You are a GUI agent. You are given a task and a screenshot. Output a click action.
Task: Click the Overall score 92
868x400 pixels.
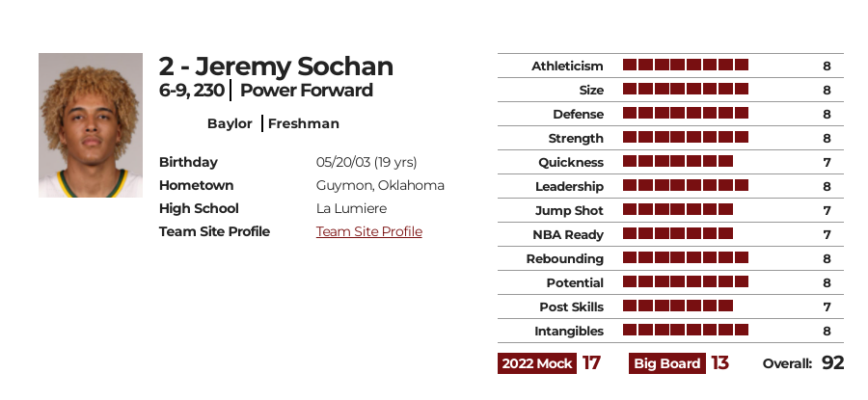click(x=832, y=363)
